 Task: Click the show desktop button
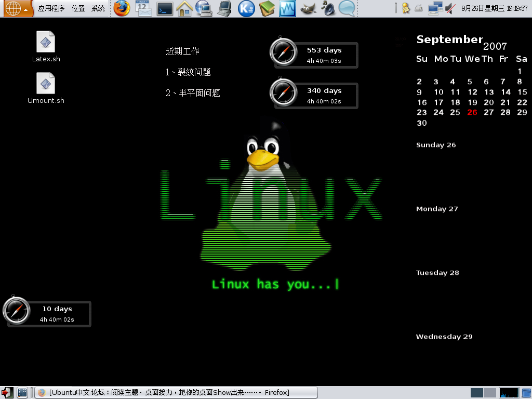[x=22, y=393]
